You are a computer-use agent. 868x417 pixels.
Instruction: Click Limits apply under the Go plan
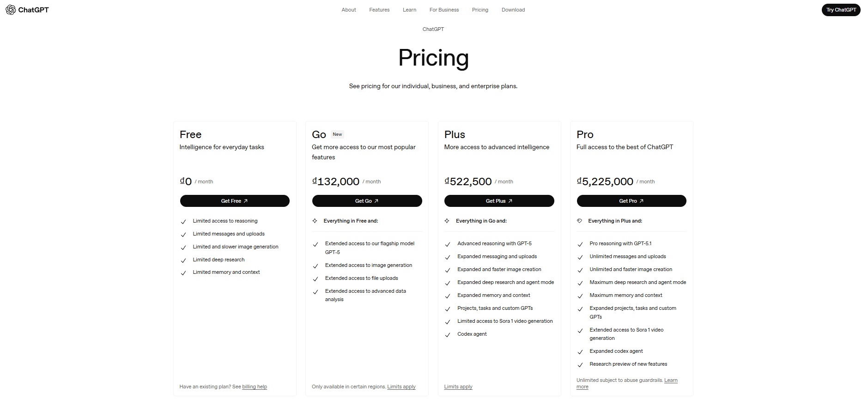tap(401, 387)
